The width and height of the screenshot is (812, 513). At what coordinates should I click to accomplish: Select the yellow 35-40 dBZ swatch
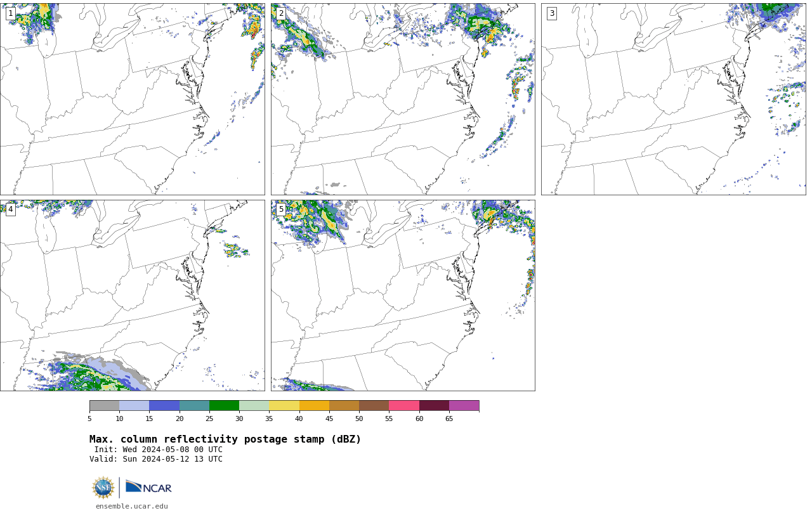coord(284,406)
